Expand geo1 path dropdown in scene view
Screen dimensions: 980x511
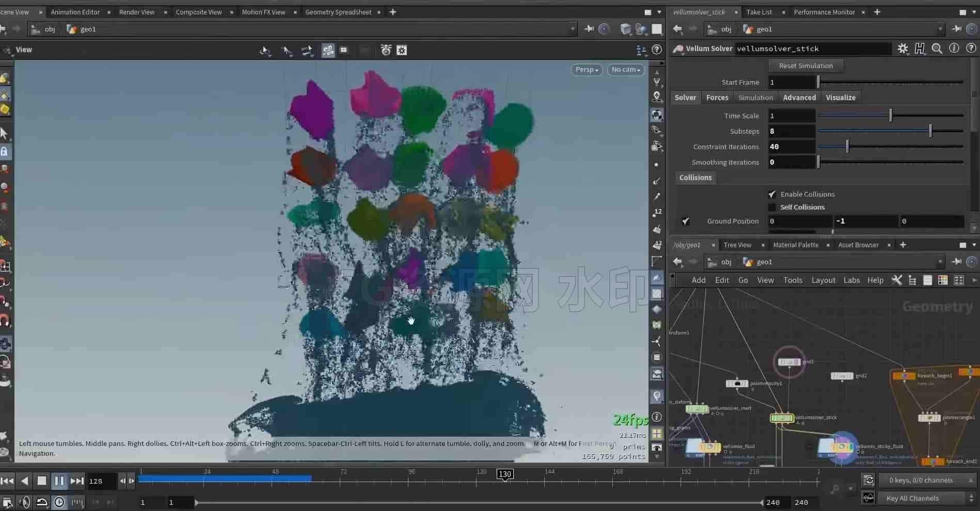coord(572,29)
